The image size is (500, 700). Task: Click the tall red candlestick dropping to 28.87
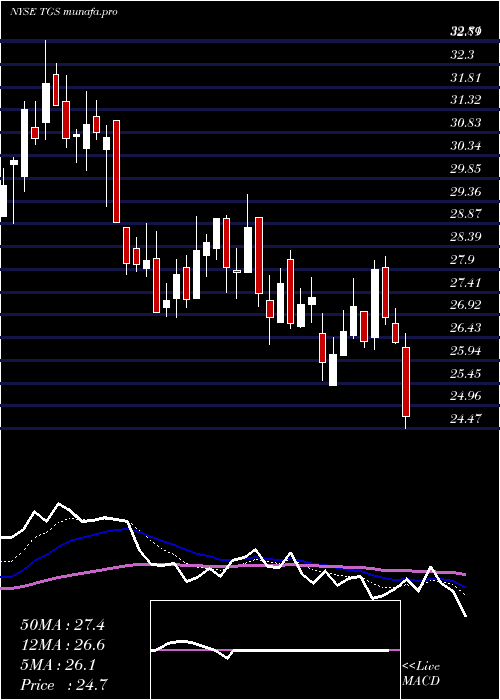click(x=116, y=171)
